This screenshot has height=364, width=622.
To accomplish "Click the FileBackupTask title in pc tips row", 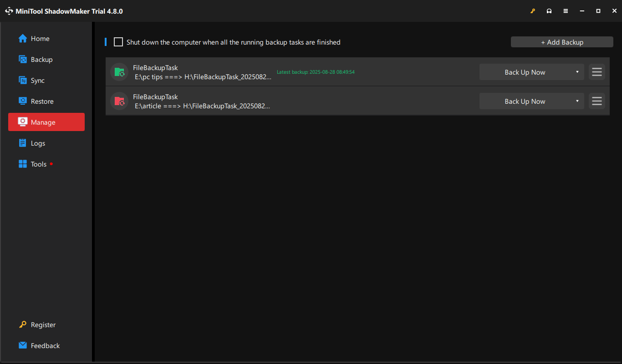I will 155,68.
